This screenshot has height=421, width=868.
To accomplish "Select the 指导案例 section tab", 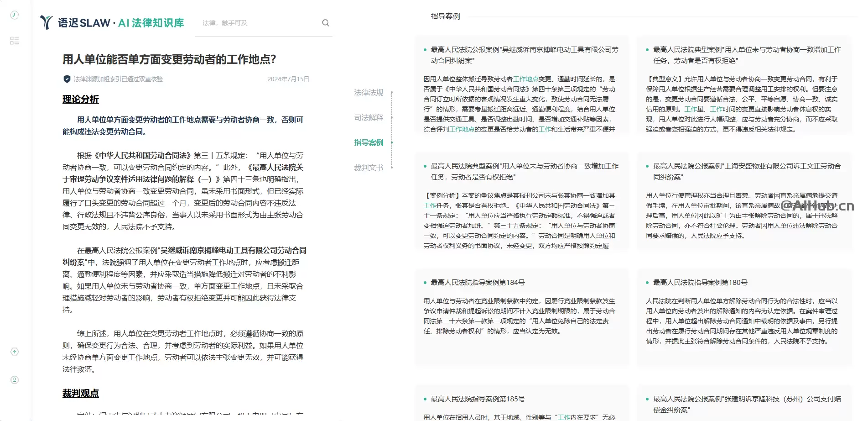I will 369,143.
